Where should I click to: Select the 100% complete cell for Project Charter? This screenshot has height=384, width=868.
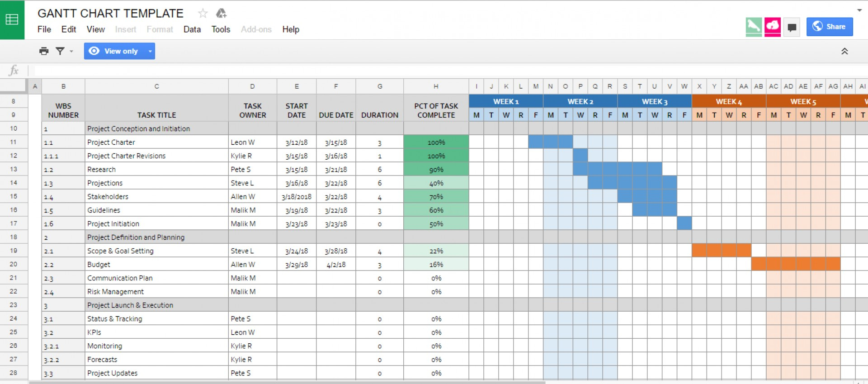[x=436, y=142]
